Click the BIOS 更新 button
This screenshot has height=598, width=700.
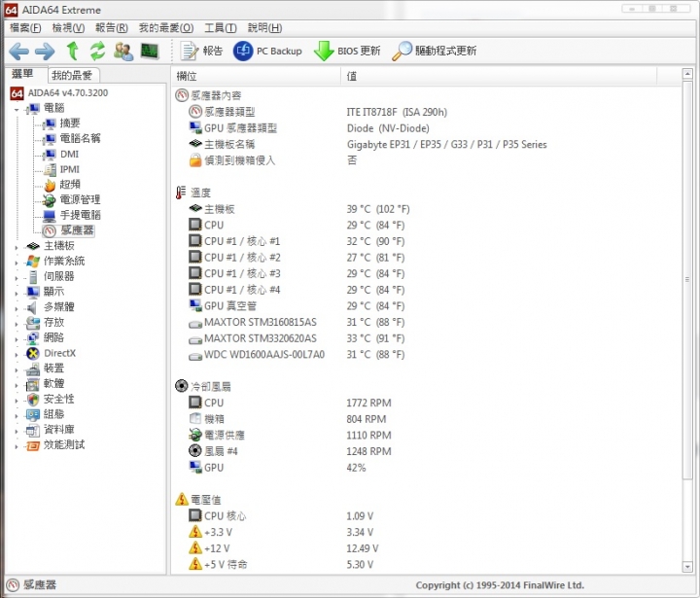(x=347, y=51)
